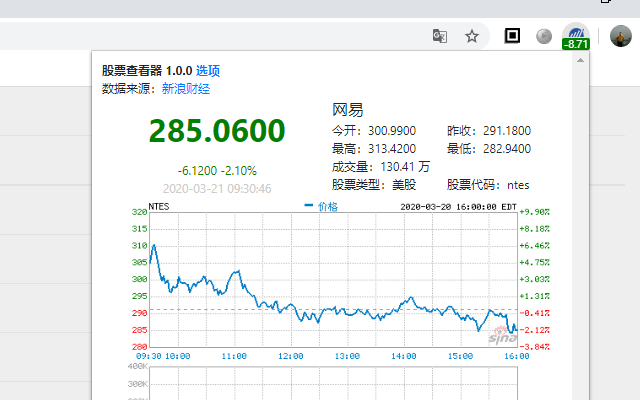This screenshot has height=400, width=640.
Task: Select the day high 313.4200
Action: click(x=392, y=149)
